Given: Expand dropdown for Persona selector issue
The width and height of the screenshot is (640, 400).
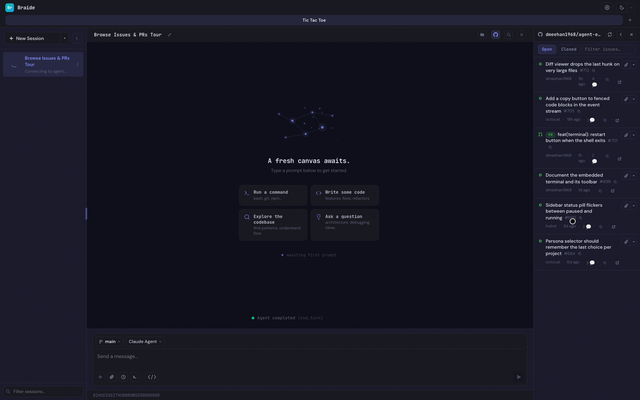Looking at the screenshot, I should 633,242.
